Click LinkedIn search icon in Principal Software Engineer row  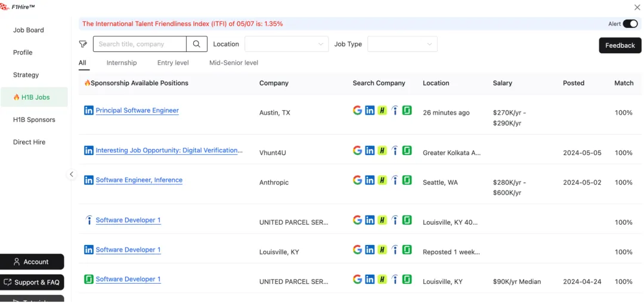point(370,110)
